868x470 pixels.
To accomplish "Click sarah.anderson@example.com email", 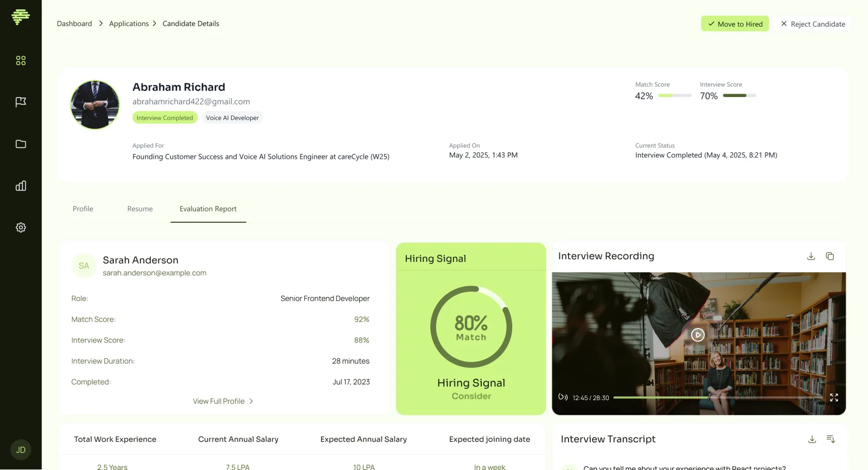I will 155,273.
